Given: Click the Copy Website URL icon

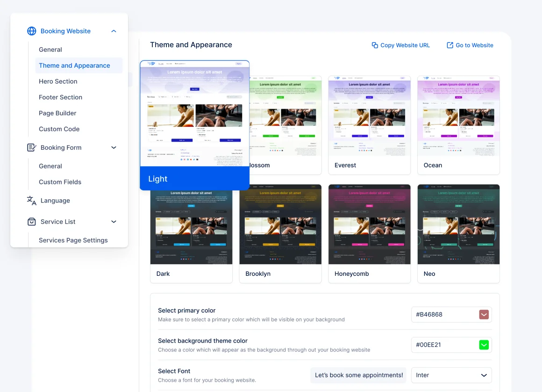Looking at the screenshot, I should [x=375, y=45].
